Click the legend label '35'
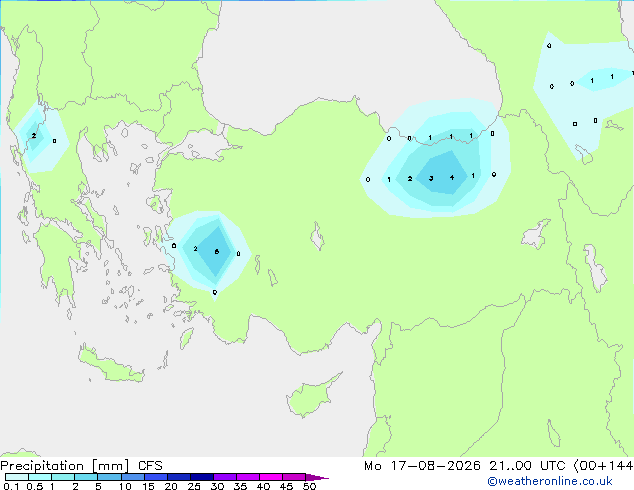Screen dimensions: 634x490 (x=240, y=486)
